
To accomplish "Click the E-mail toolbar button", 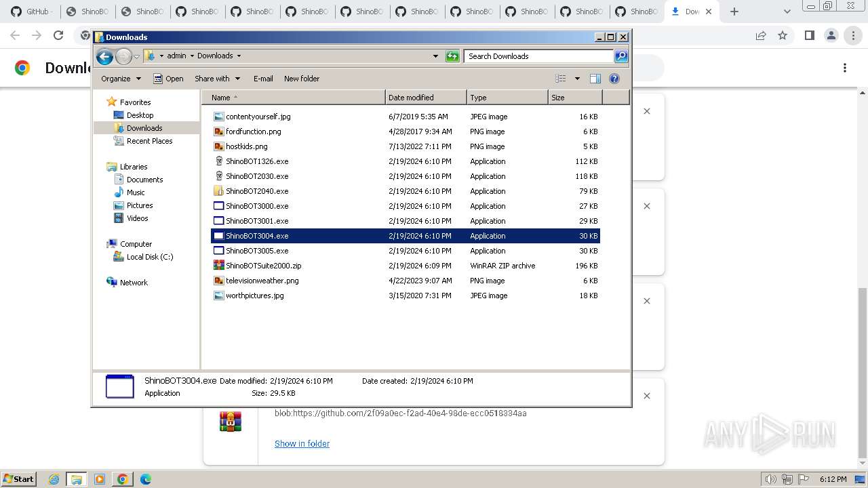I will pos(263,79).
